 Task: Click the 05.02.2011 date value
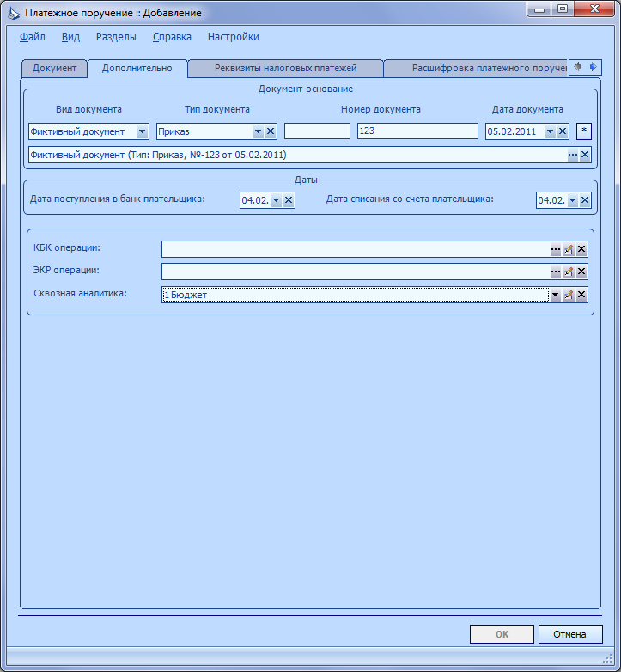tap(512, 131)
